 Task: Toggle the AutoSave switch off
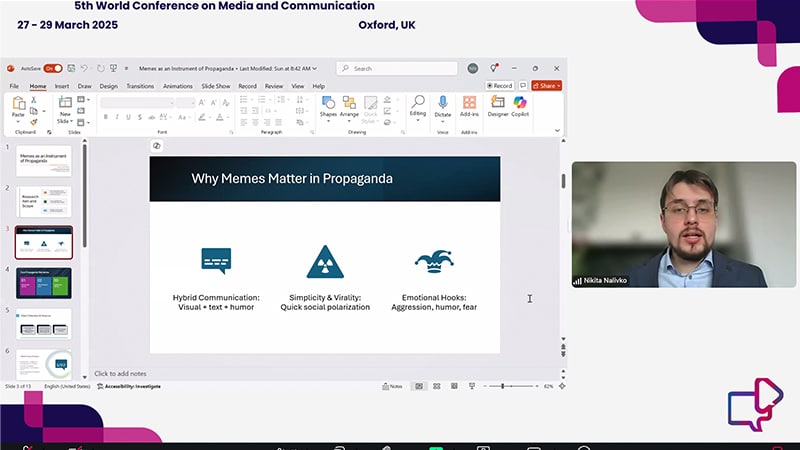click(x=52, y=68)
